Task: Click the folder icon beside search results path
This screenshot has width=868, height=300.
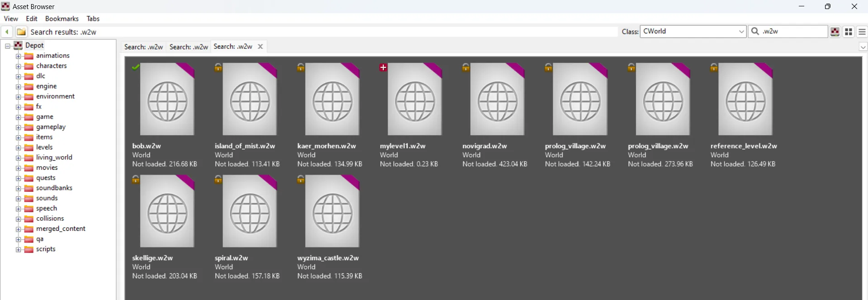Action: pos(21,32)
